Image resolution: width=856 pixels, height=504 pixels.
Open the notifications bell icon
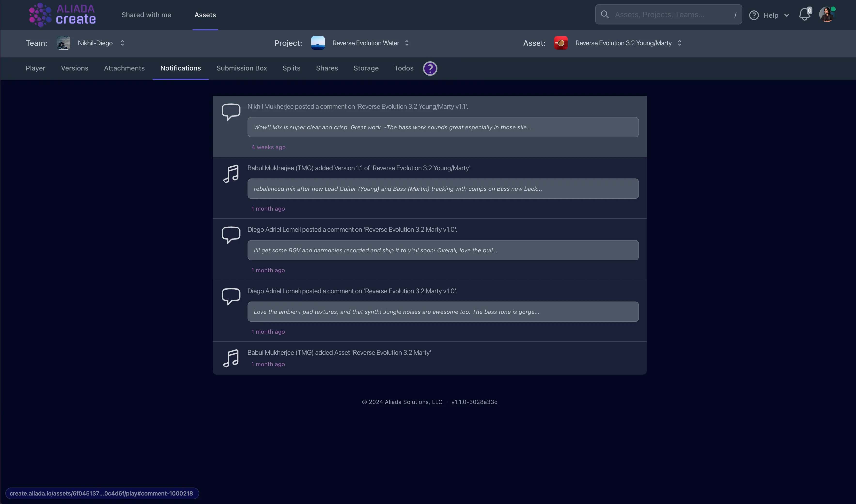[804, 15]
